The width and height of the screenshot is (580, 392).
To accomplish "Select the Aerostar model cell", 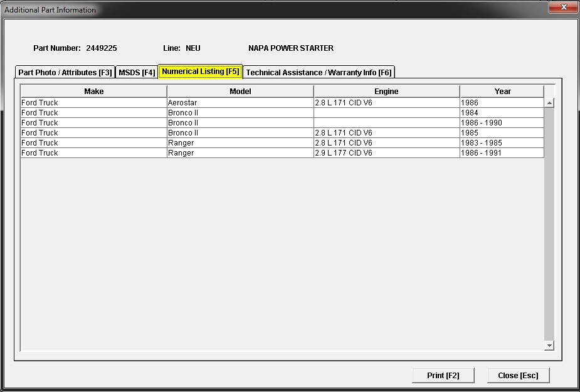I will (x=240, y=102).
